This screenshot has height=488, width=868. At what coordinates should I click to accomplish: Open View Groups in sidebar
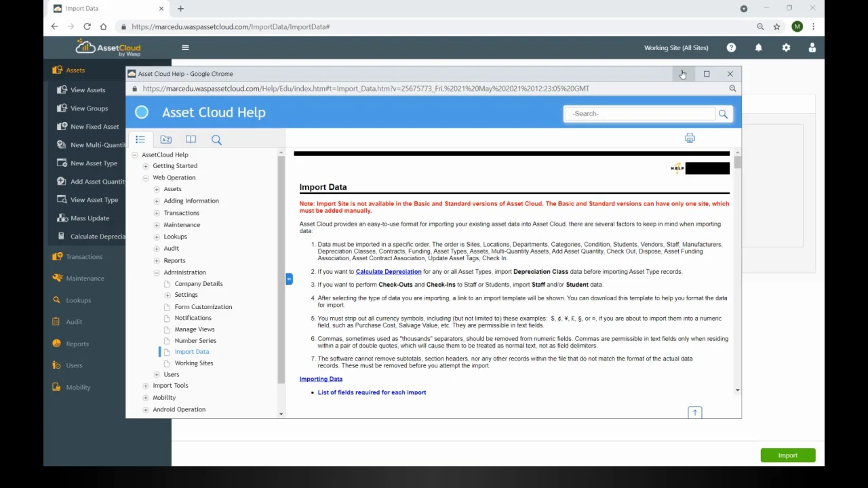(x=89, y=108)
